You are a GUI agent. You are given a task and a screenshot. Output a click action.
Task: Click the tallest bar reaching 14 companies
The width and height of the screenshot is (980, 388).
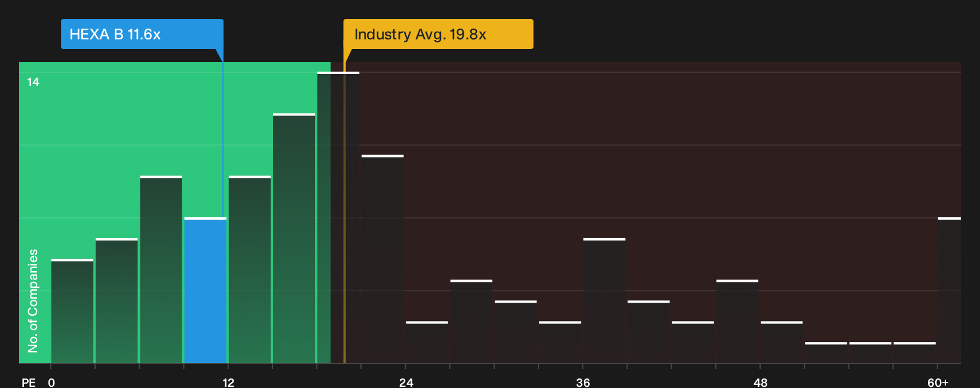tap(338, 217)
